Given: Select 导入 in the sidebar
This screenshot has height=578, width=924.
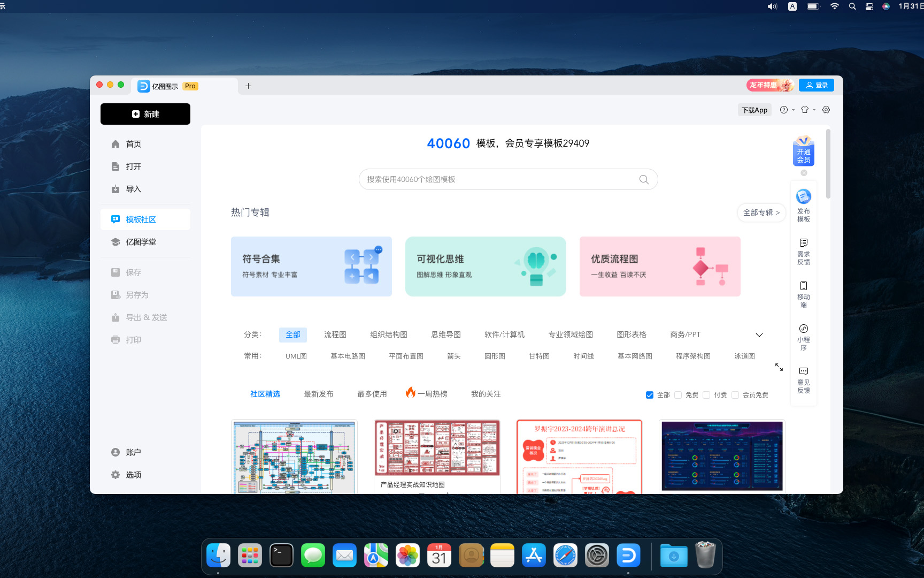Looking at the screenshot, I should pos(134,189).
